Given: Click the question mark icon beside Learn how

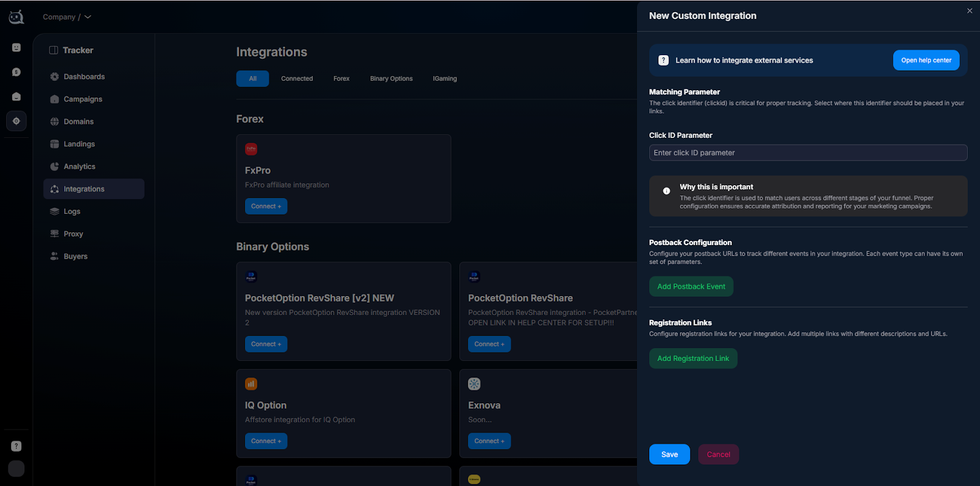Looking at the screenshot, I should (x=663, y=60).
